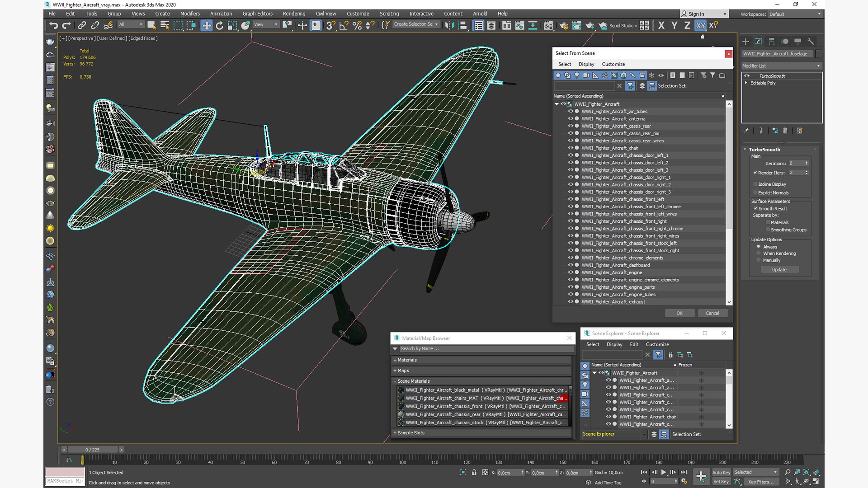Toggle the Percent Snap icon
868x488 pixels.
point(357,26)
